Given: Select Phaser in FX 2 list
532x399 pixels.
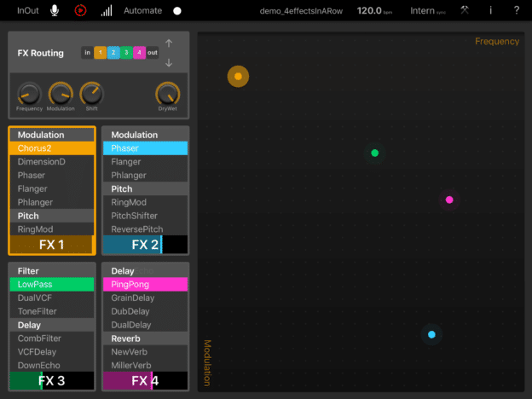Looking at the screenshot, I should 145,148.
